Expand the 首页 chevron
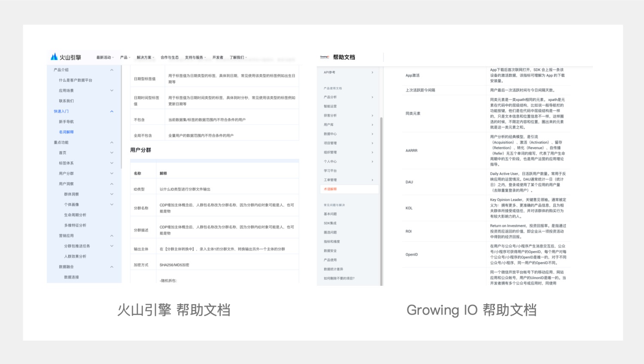This screenshot has height=364, width=644. (x=112, y=153)
